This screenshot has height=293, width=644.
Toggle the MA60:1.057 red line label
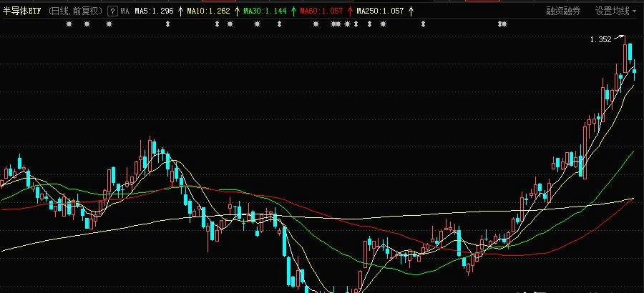pos(321,11)
